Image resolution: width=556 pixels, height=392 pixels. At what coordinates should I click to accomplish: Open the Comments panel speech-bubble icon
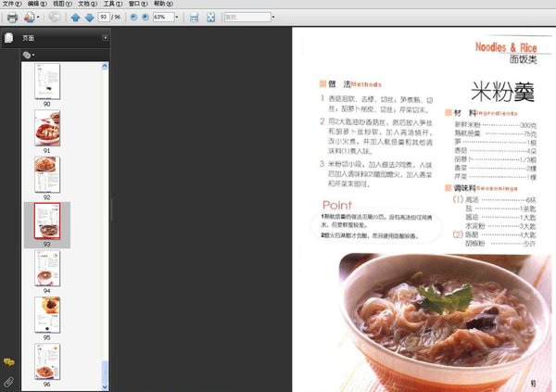point(9,362)
